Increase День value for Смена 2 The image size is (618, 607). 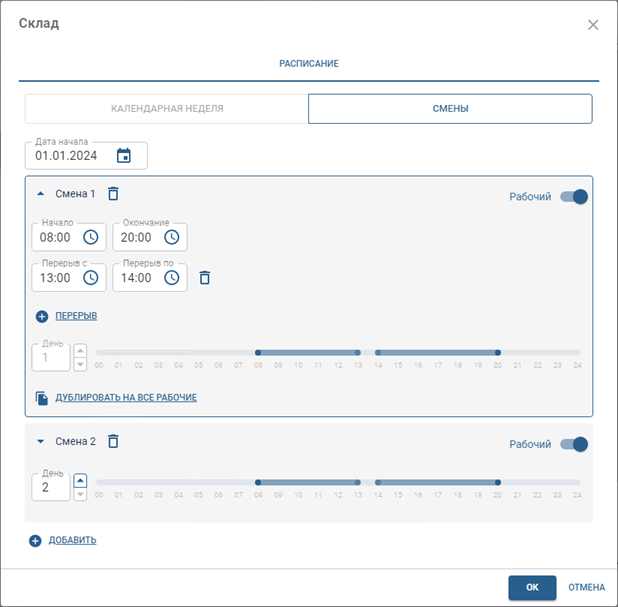coord(80,479)
